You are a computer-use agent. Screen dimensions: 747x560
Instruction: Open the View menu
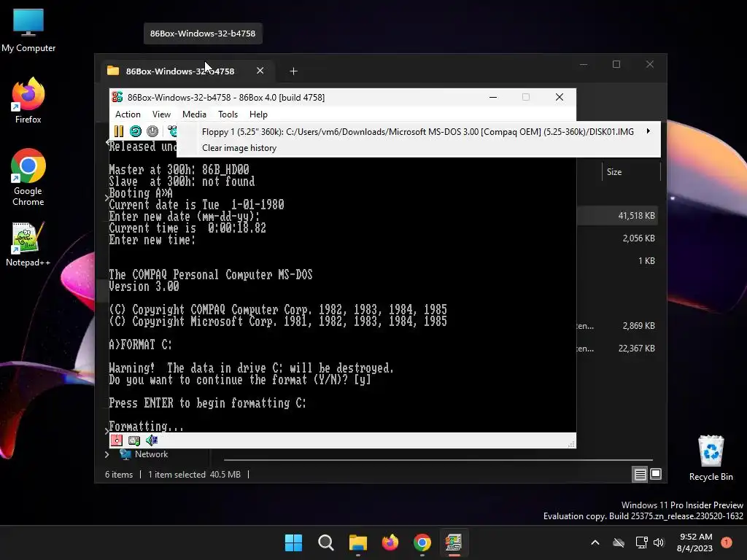[x=161, y=114]
